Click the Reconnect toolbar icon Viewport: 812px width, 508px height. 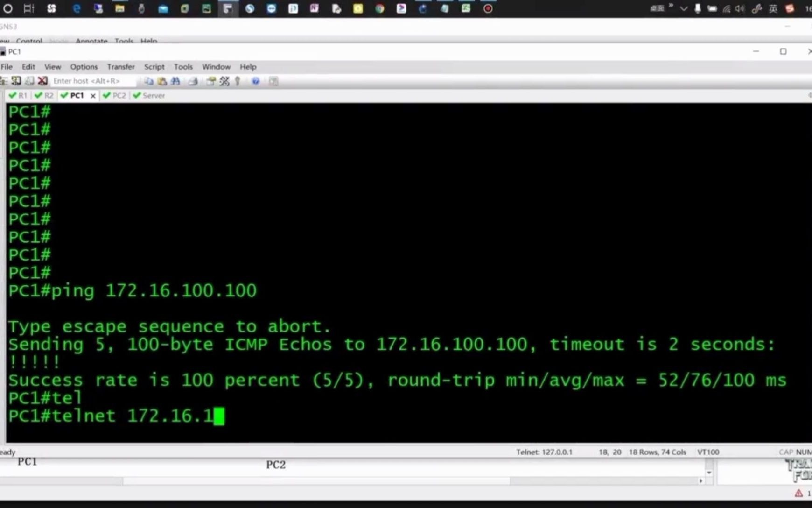coord(29,81)
